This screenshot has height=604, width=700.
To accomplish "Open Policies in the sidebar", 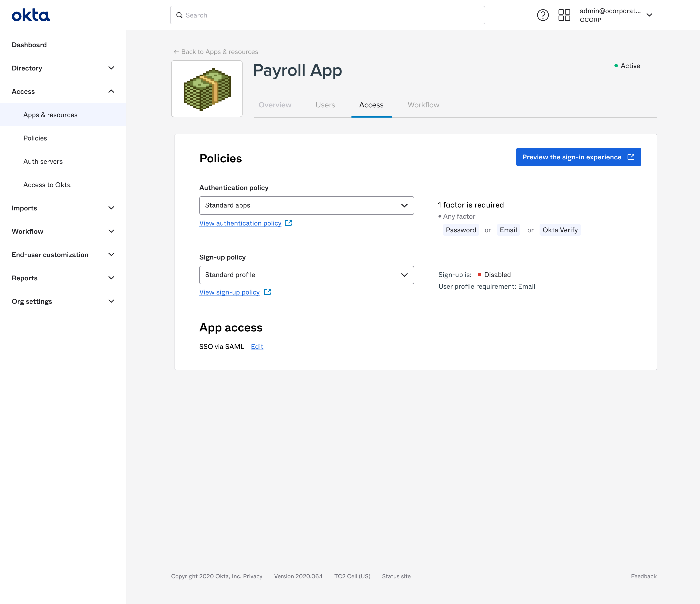I will click(x=35, y=138).
